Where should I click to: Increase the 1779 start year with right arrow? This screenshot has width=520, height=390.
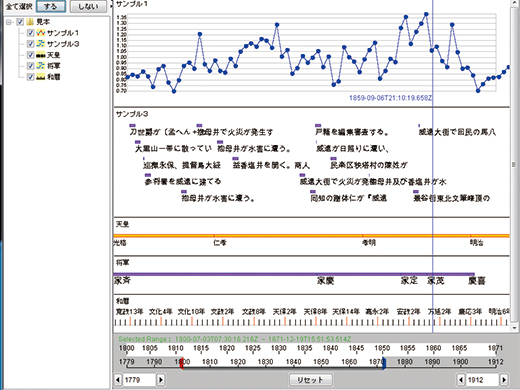[x=161, y=380]
